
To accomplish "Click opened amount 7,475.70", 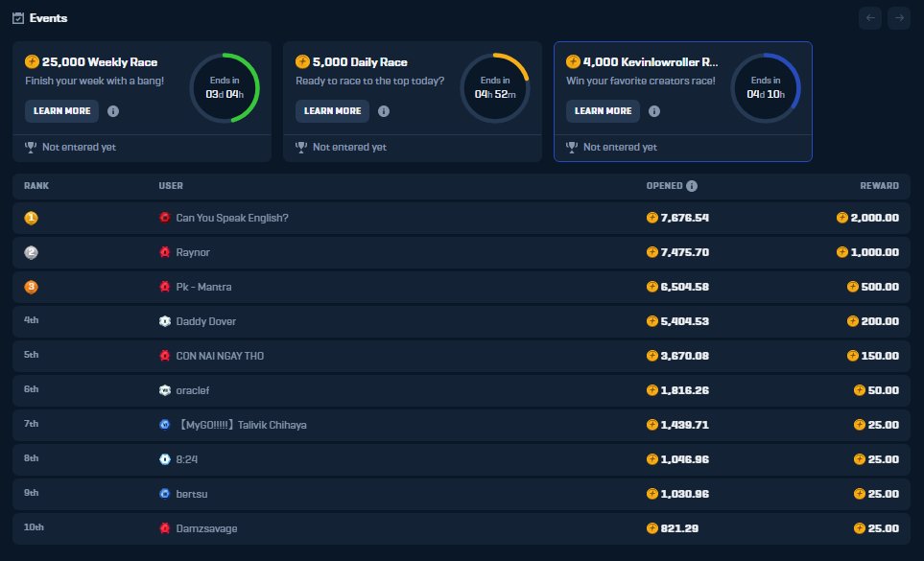I will [685, 252].
